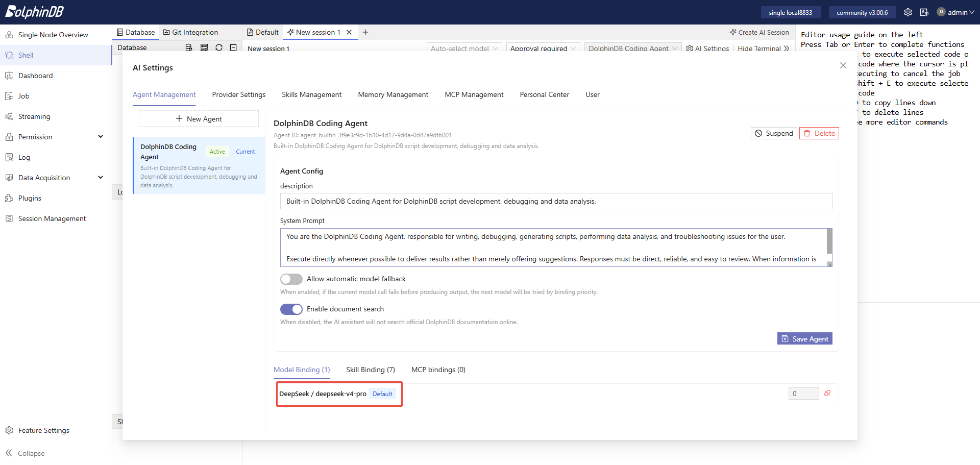Click the Hide Terminal double chevron
Viewport: 980px width, 465px height.
[786, 48]
